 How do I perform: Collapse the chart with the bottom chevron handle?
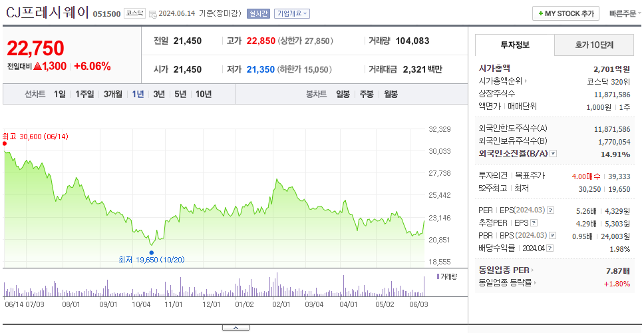coord(236,328)
